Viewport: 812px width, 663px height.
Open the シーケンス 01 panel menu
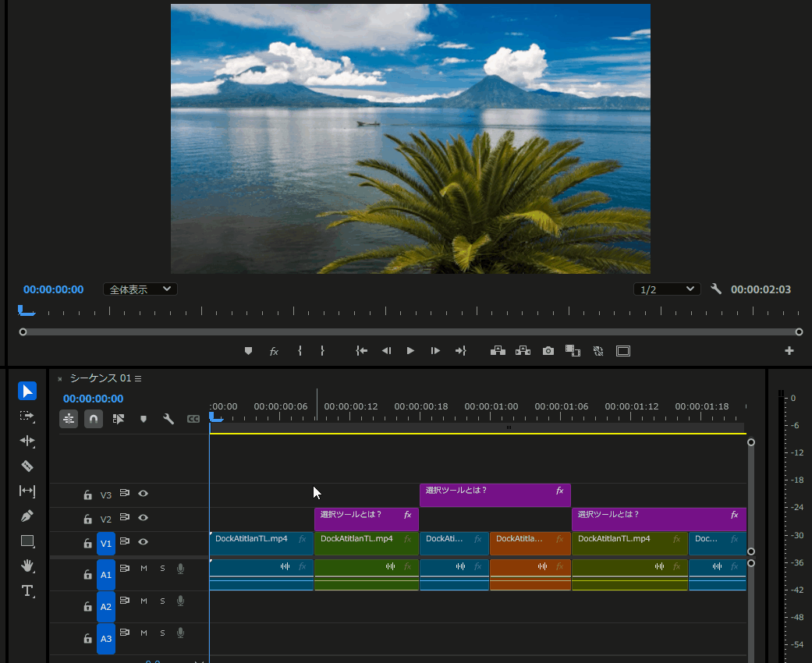pos(138,378)
